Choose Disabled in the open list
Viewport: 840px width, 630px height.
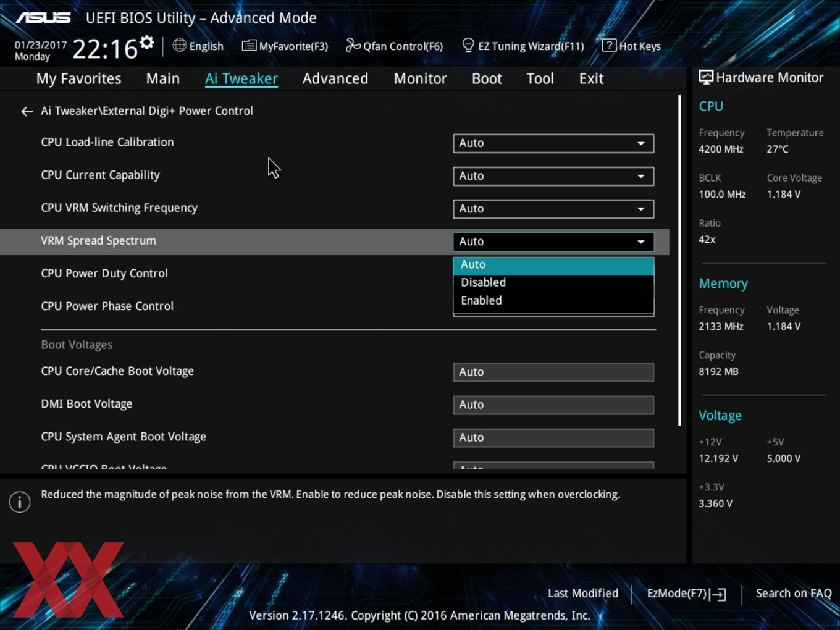click(553, 282)
